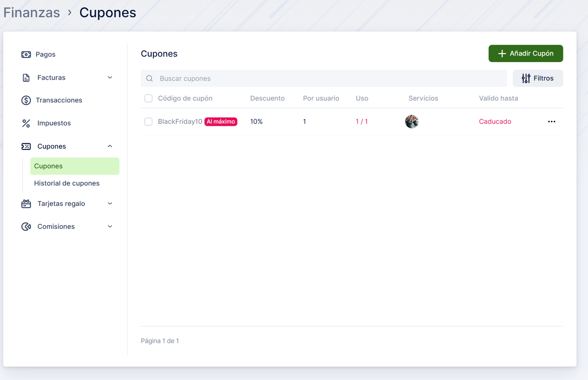Image resolution: width=588 pixels, height=380 pixels.
Task: Select the highlighted Cupones submenu item
Action: [75, 166]
